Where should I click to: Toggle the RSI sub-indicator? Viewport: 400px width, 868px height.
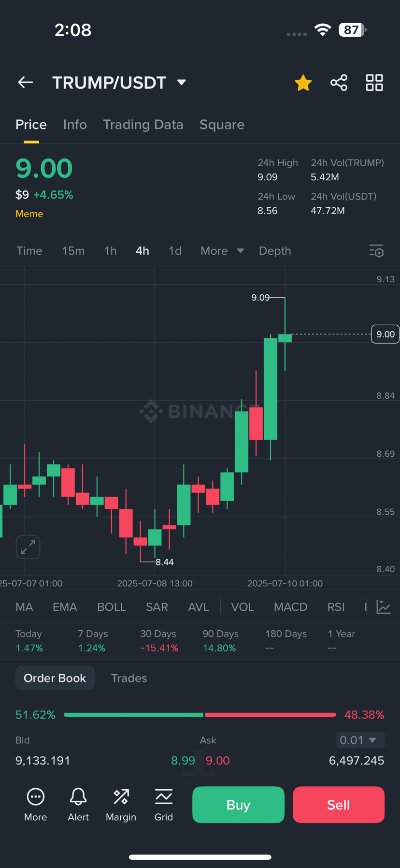(336, 607)
